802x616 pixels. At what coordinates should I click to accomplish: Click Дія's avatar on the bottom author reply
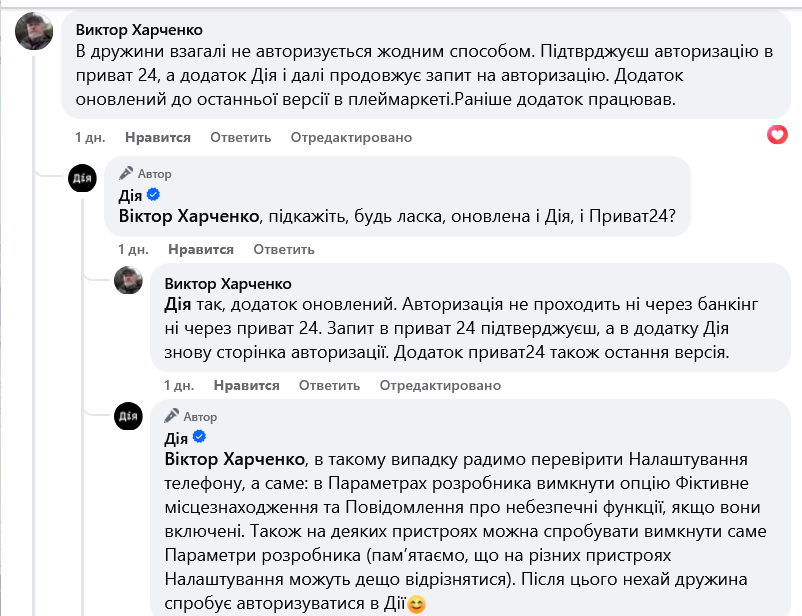click(128, 417)
